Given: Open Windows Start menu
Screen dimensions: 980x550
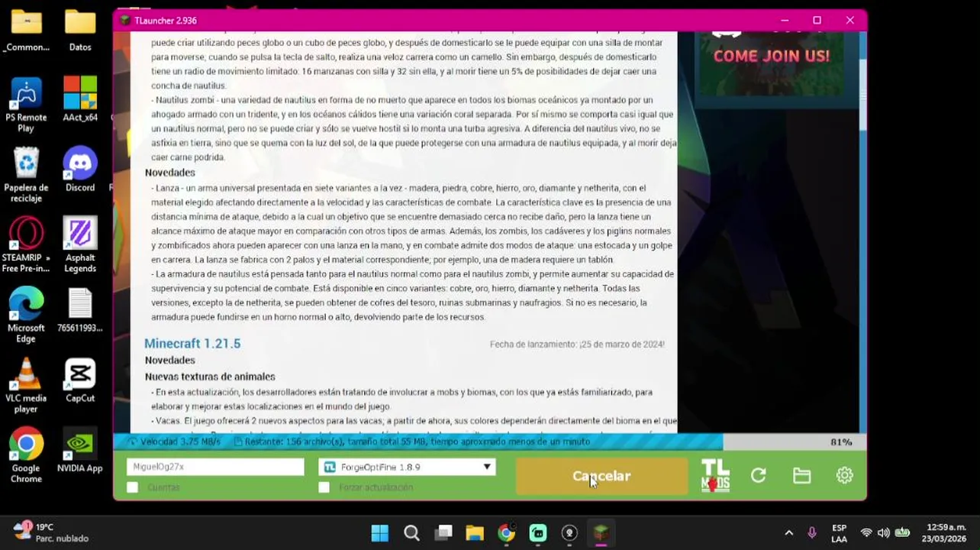Looking at the screenshot, I should point(379,532).
